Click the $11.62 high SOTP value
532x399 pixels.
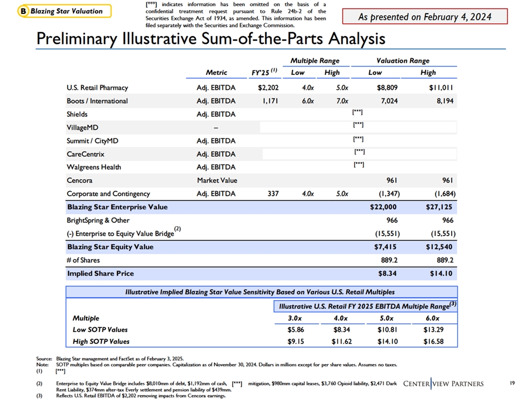click(342, 342)
